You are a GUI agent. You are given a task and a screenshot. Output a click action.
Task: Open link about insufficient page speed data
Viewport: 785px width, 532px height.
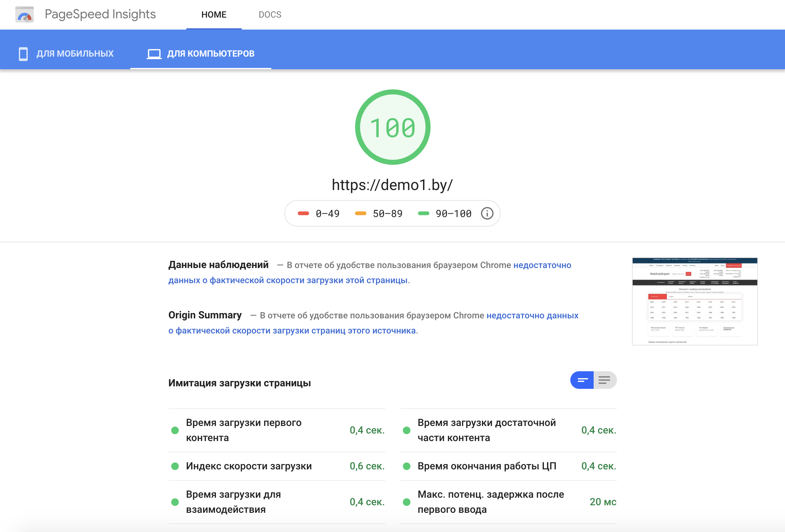[288, 280]
